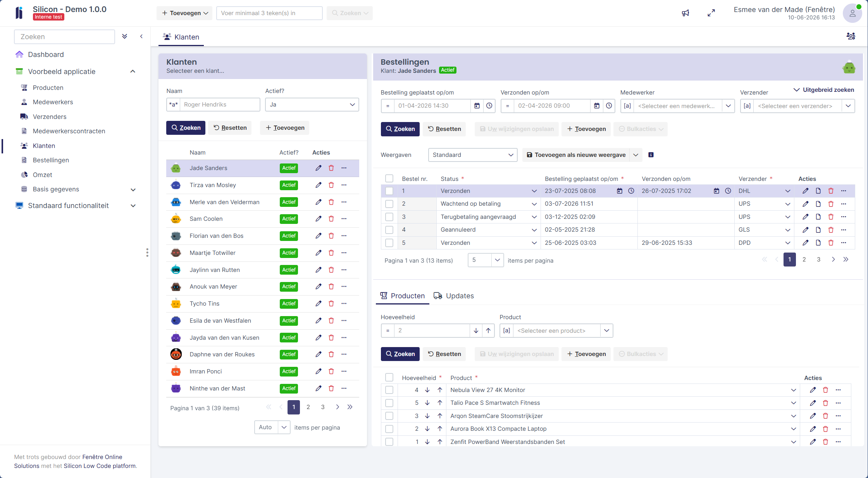Viewport: 868px width, 478px height.
Task: Copy order 2 with document icon
Action: click(818, 204)
